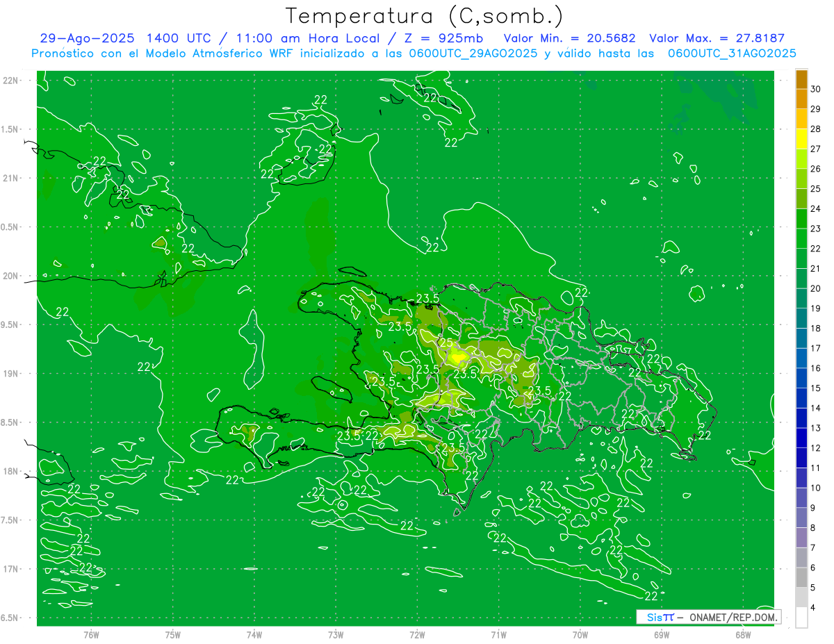Click the '1400 UTC' time text
This screenshot has height=644, width=834.
(178, 38)
